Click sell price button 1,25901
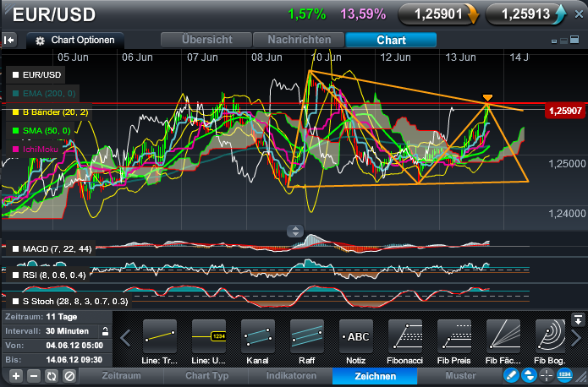Viewport: 588px width, 387px height. 438,14
